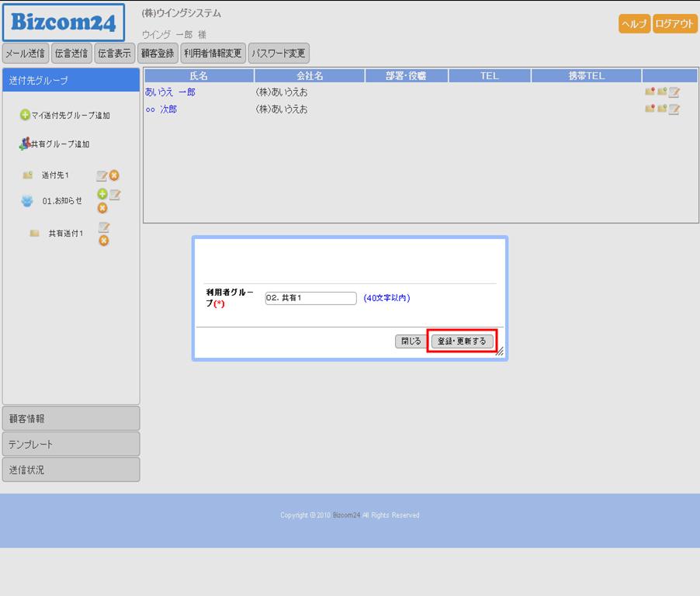The image size is (700, 596).
Task: Click the orange delete icon under 共有送付1
Action: click(x=103, y=241)
